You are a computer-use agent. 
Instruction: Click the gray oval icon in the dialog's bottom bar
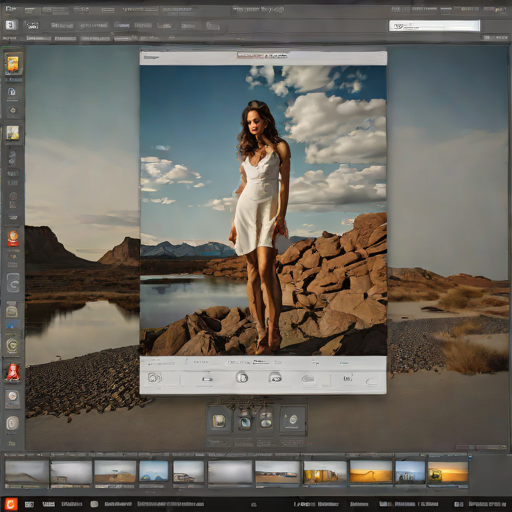(308, 379)
